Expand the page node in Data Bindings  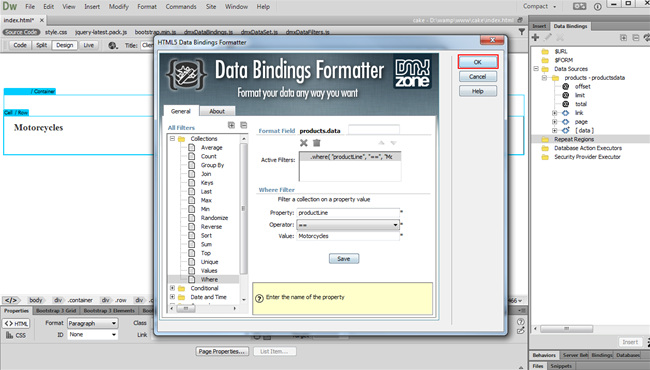pyautogui.click(x=555, y=122)
